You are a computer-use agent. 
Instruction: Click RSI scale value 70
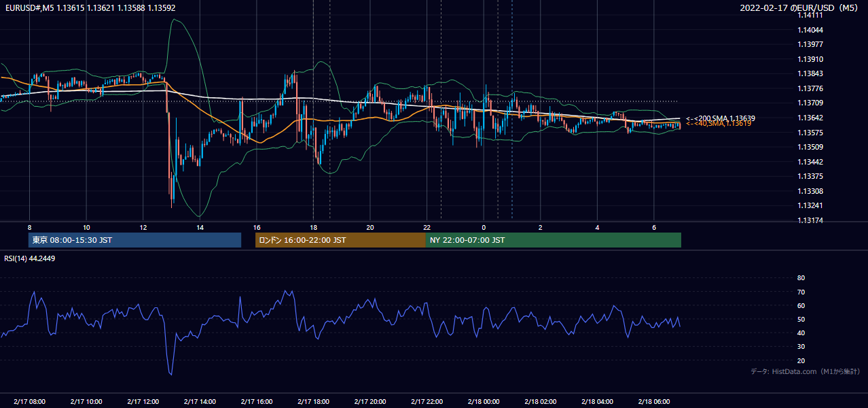(x=801, y=292)
